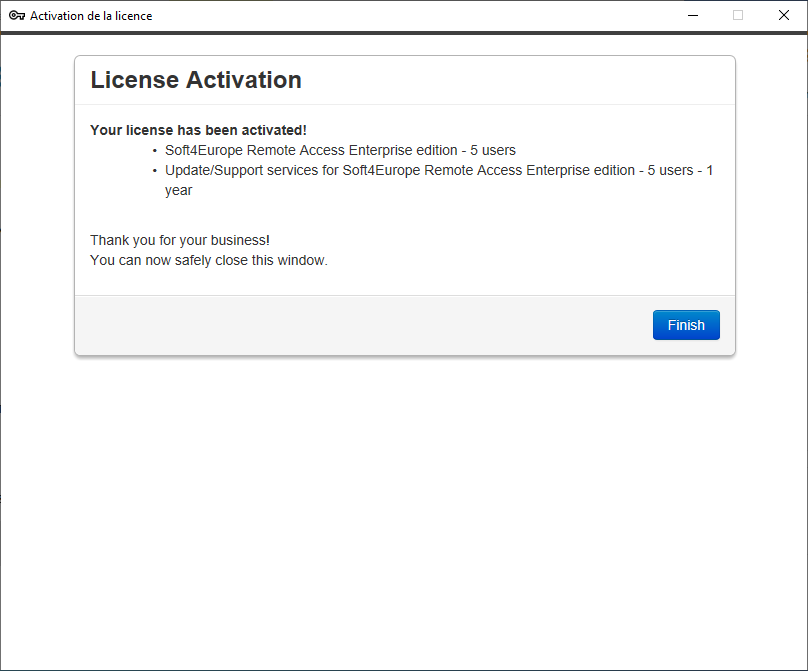Click the second bullet point marker
The width and height of the screenshot is (808, 671).
pyautogui.click(x=155, y=171)
